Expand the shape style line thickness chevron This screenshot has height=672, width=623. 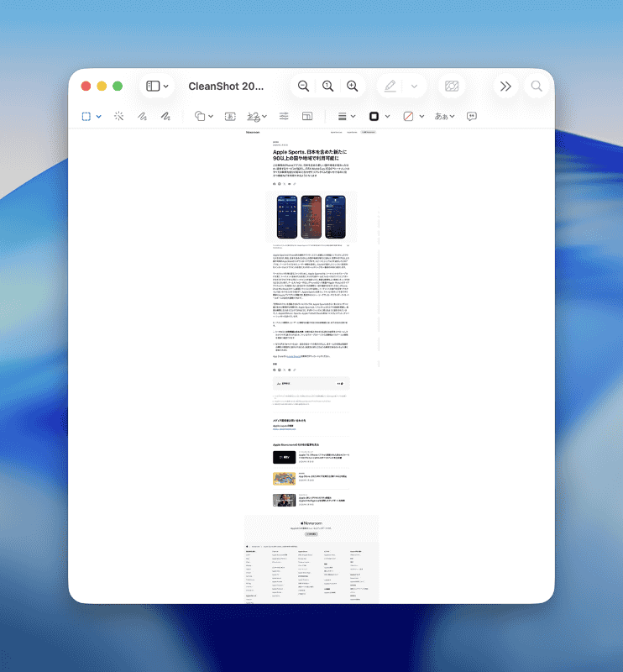click(353, 116)
